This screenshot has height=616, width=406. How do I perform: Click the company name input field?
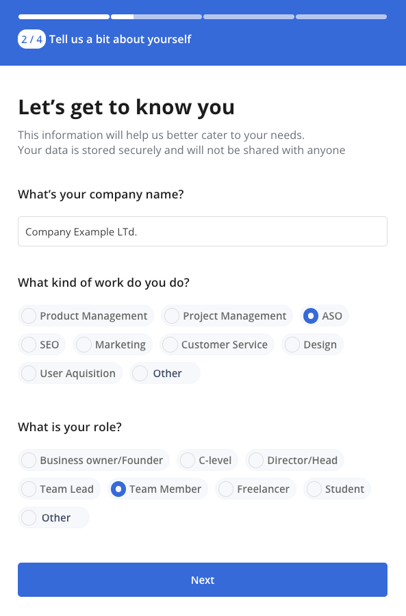coord(203,231)
